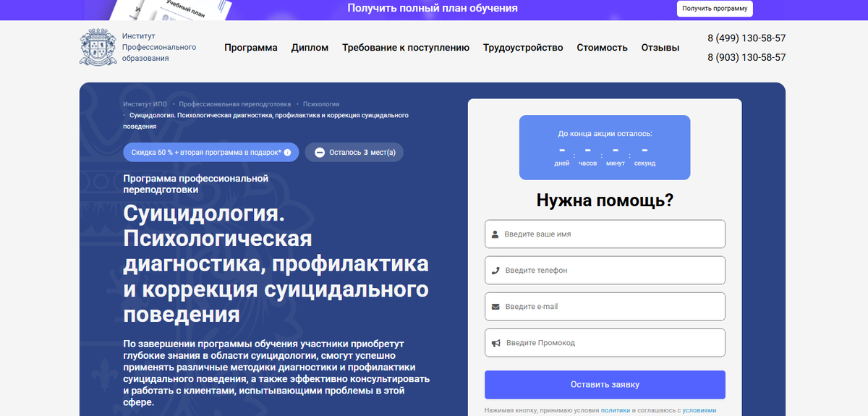The width and height of the screenshot is (868, 416).
Task: Open the политики link under the form
Action: 616,410
